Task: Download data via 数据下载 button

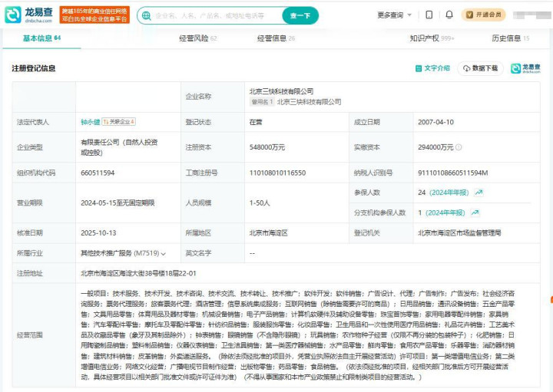Action: tap(480, 68)
